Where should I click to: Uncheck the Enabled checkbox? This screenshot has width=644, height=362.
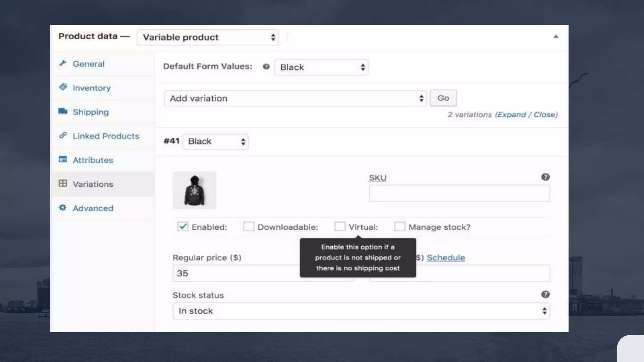point(183,227)
